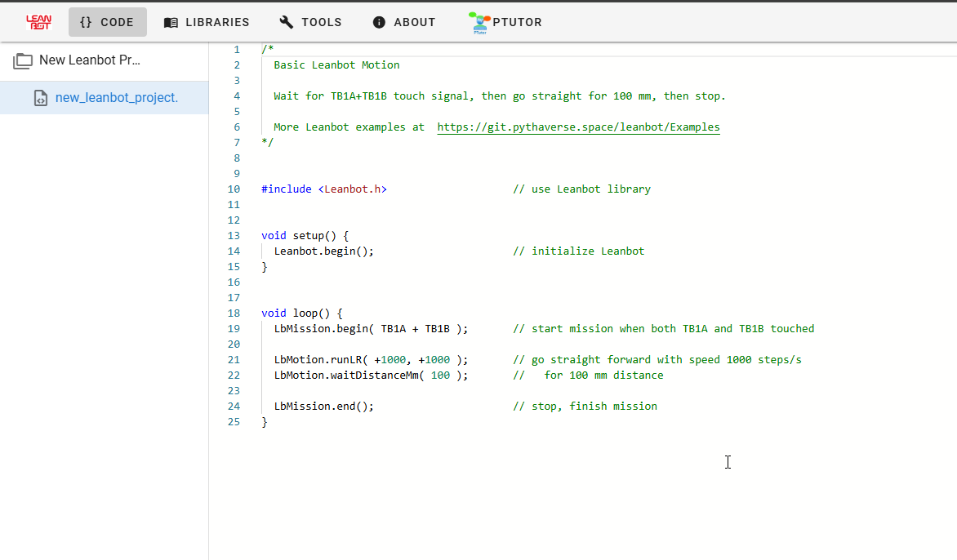This screenshot has width=957, height=560.
Task: Open the LIBRARIES tab label
Action: click(217, 22)
